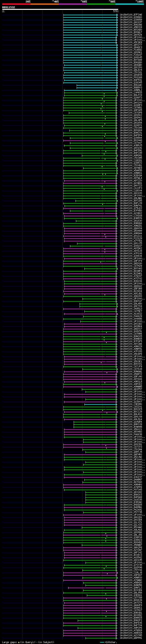Click the UniRef100_Q9SRS5 hit label

click(x=131, y=75)
